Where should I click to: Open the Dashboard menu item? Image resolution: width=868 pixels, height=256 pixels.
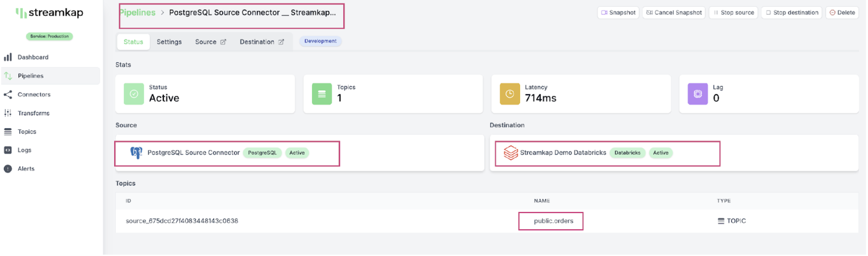point(33,57)
